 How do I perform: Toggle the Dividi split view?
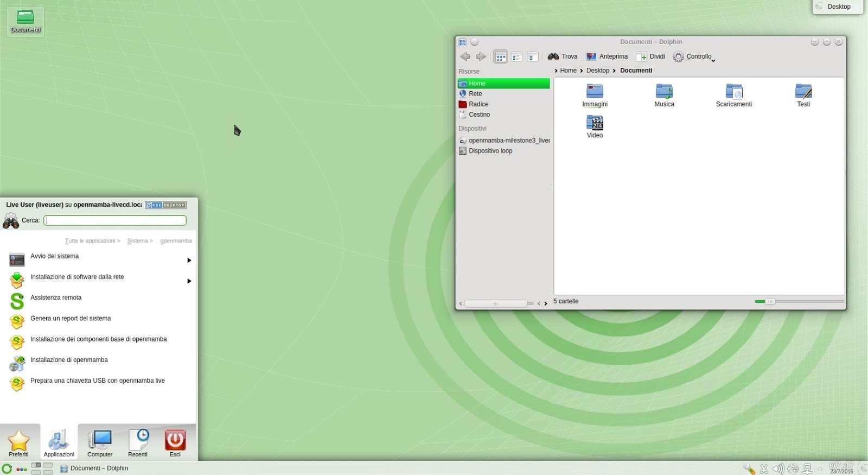coord(650,56)
